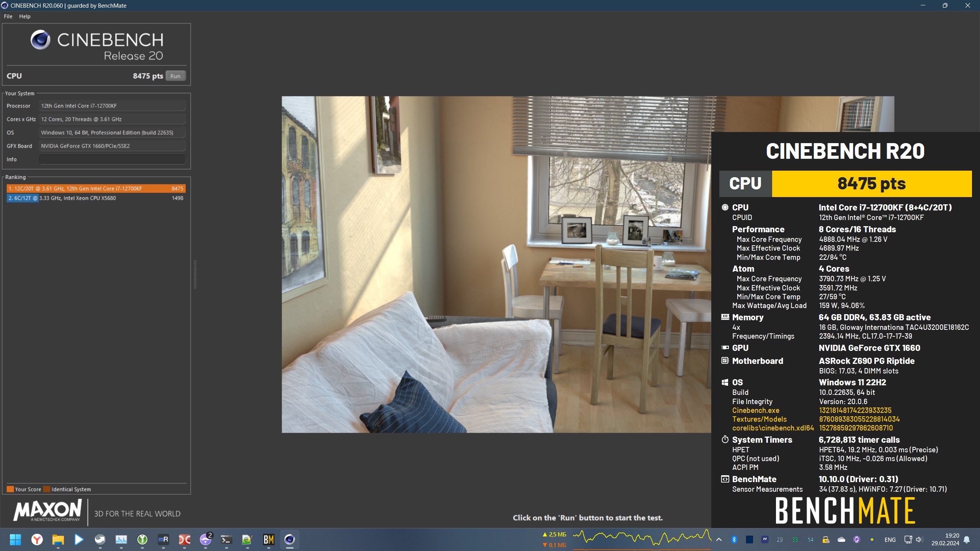Click the GFX Board field GTX 1660
Image resolution: width=980 pixels, height=551 pixels.
[x=112, y=146]
